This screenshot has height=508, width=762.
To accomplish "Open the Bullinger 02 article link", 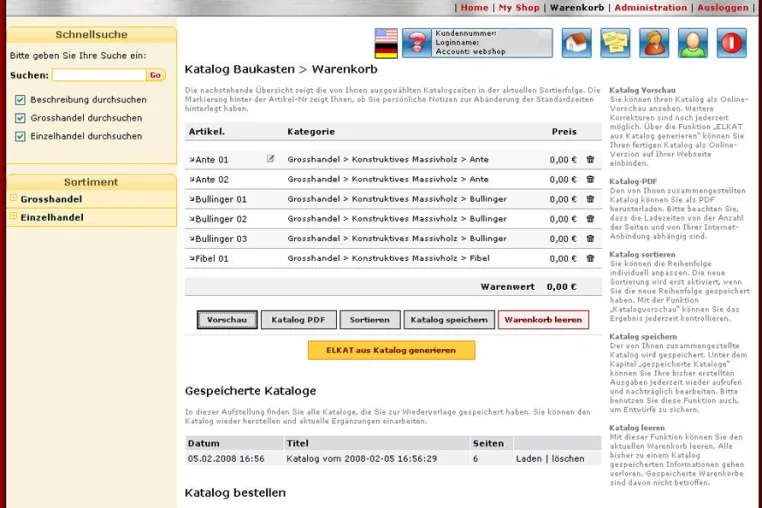I will (x=221, y=219).
